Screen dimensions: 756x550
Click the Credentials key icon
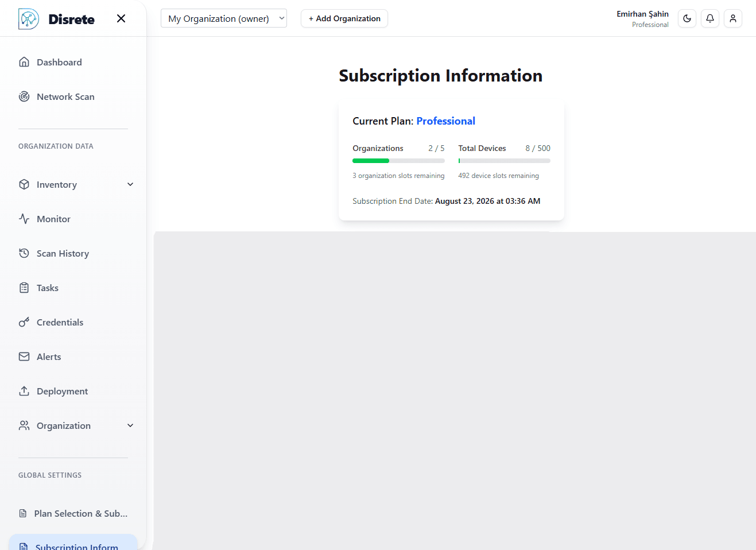click(24, 322)
